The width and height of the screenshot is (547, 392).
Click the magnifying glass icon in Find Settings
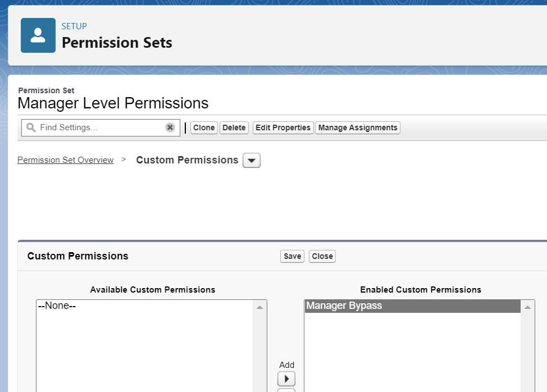pyautogui.click(x=30, y=127)
